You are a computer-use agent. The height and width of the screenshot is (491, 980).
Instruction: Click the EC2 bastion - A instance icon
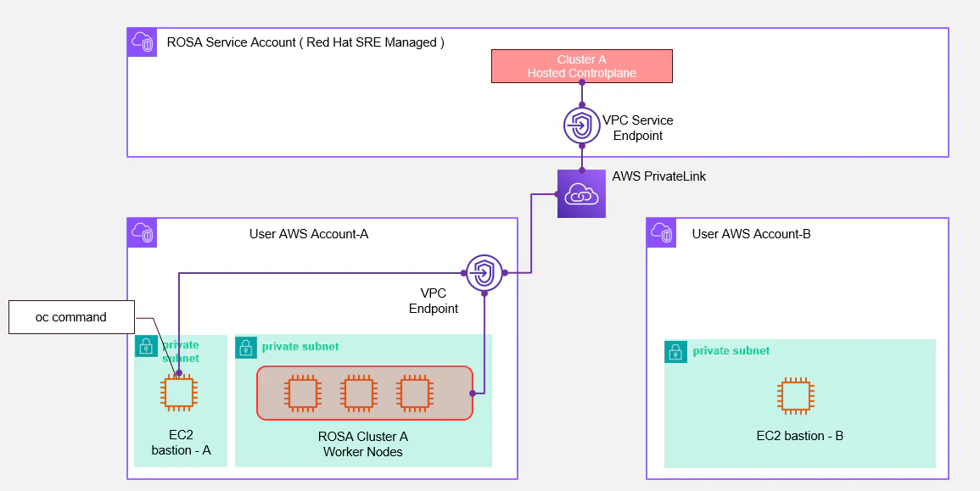[x=179, y=393]
